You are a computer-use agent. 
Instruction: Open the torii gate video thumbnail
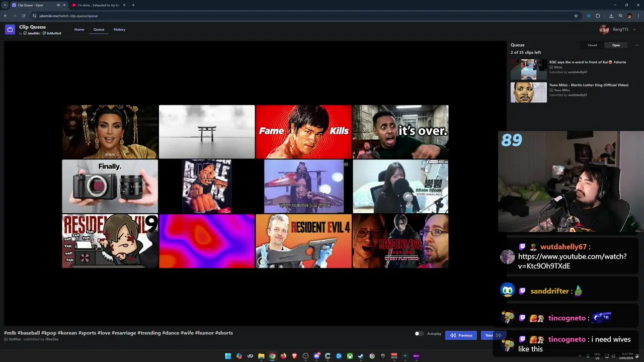pyautogui.click(x=207, y=132)
